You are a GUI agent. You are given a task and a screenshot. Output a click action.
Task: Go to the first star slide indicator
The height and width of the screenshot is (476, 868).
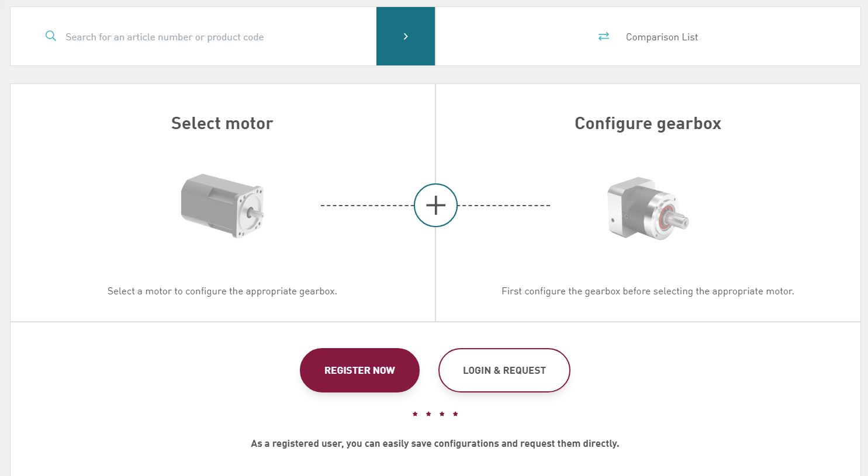coord(415,414)
